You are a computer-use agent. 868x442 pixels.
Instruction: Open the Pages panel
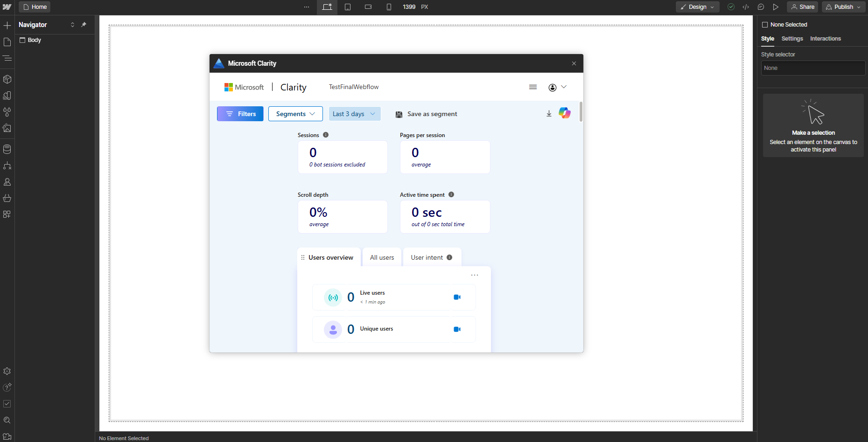click(x=7, y=41)
